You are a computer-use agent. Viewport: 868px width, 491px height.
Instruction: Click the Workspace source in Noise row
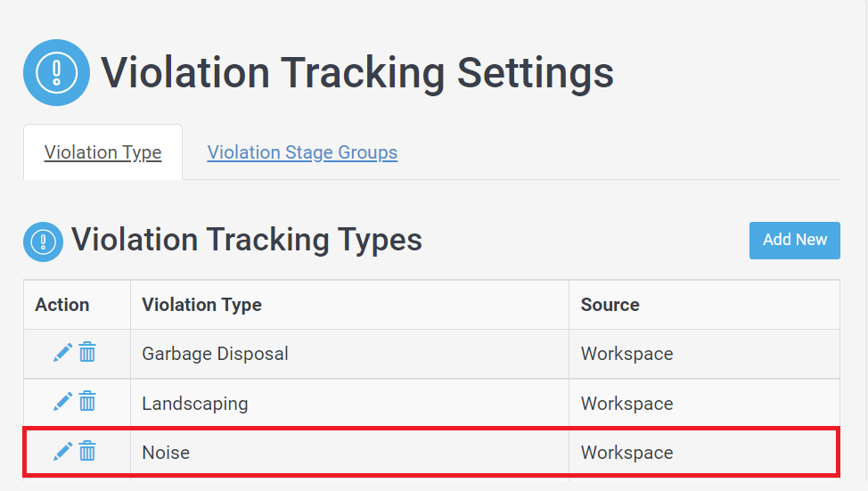(x=626, y=453)
